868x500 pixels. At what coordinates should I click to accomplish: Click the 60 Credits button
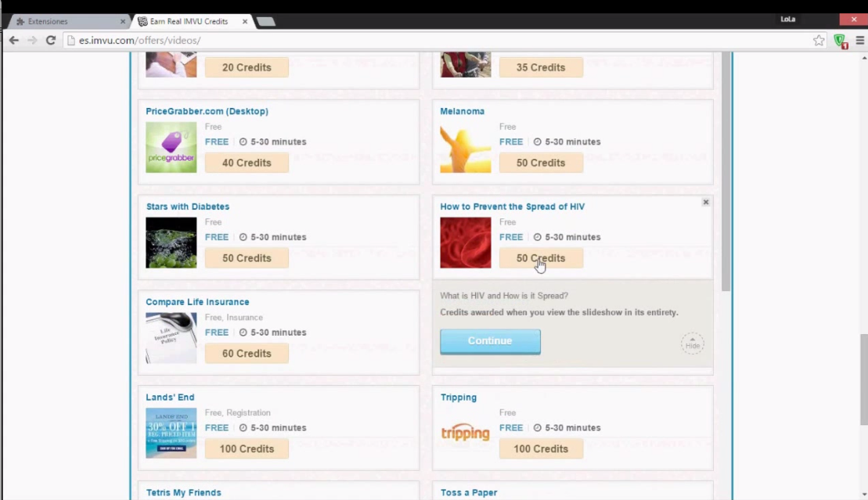(247, 353)
